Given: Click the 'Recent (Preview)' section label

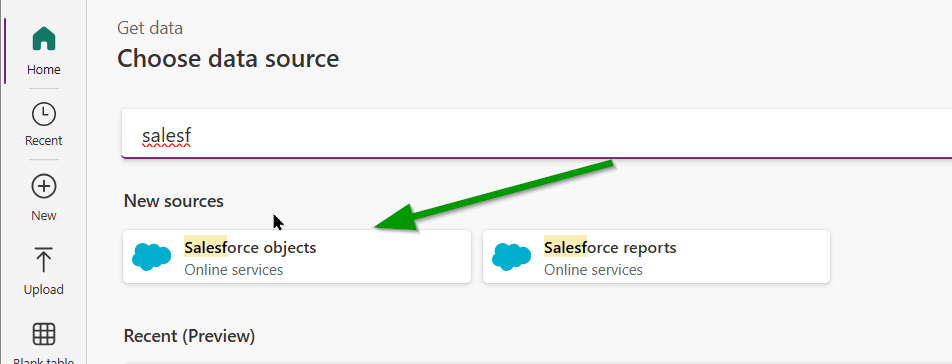Looking at the screenshot, I should [x=189, y=335].
